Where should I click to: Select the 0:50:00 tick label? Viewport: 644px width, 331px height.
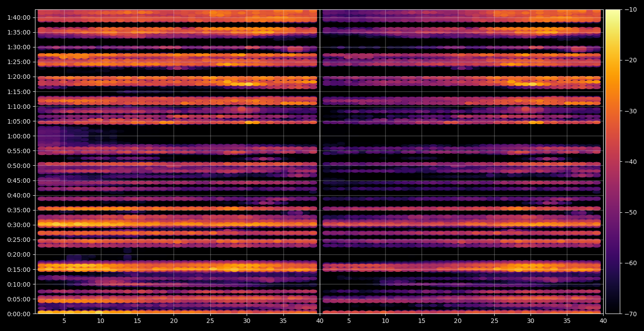[19, 166]
